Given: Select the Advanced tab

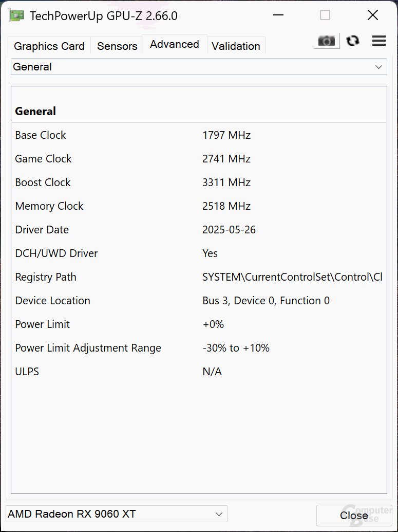Looking at the screenshot, I should (174, 44).
